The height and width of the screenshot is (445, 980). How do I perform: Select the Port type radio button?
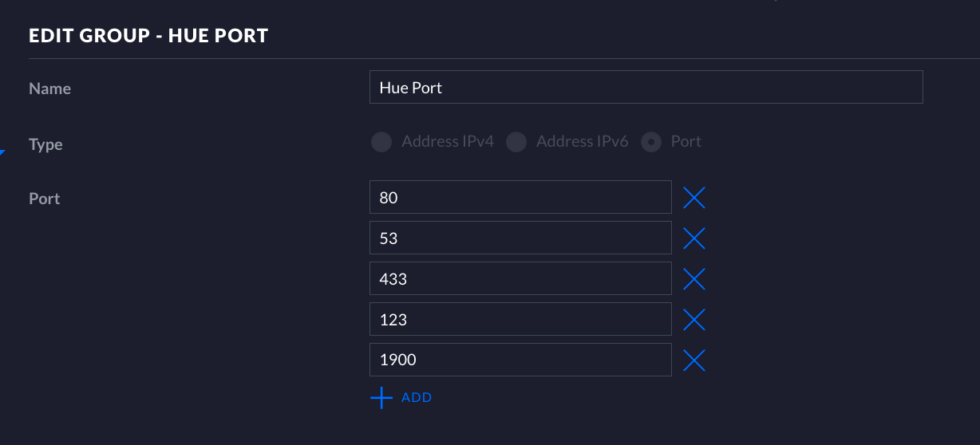pyautogui.click(x=651, y=143)
